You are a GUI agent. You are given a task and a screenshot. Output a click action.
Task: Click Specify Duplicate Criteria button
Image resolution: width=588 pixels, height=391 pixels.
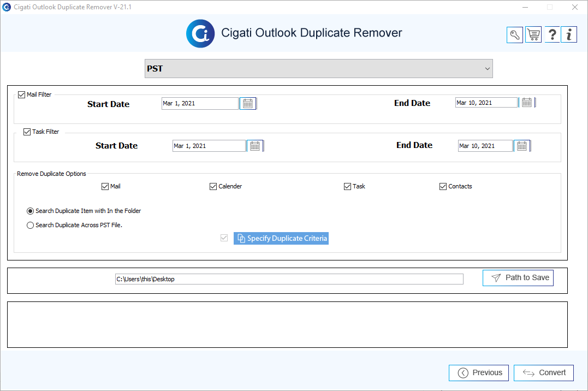pyautogui.click(x=281, y=238)
